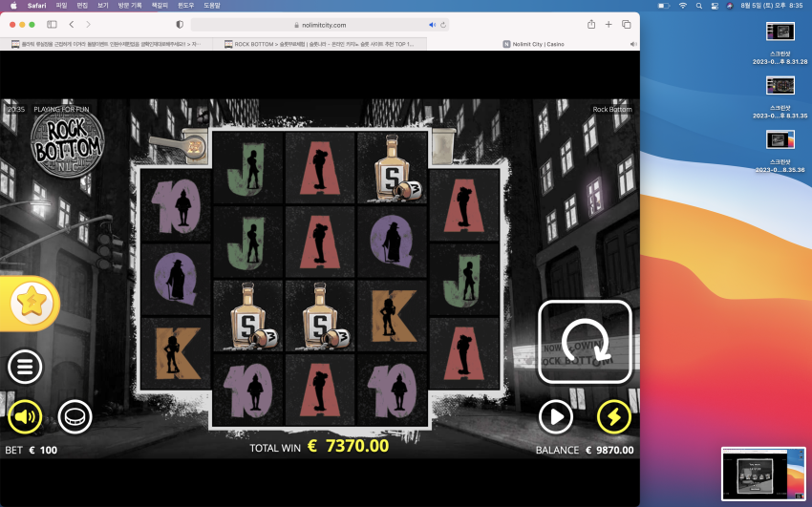Open the 책갈피 menu
Image resolution: width=812 pixels, height=507 pixels.
(x=160, y=5)
